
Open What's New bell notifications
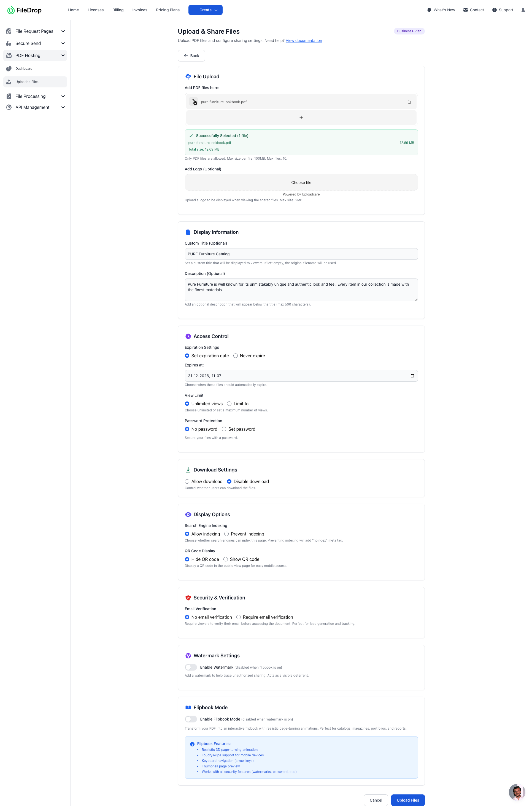click(x=441, y=10)
